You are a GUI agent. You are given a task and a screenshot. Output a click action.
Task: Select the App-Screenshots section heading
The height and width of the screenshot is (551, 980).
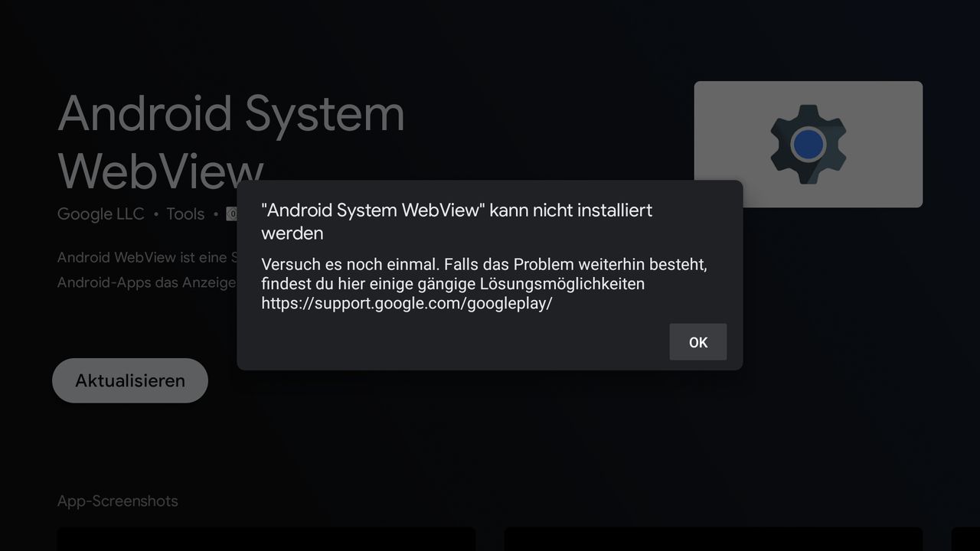pyautogui.click(x=117, y=501)
